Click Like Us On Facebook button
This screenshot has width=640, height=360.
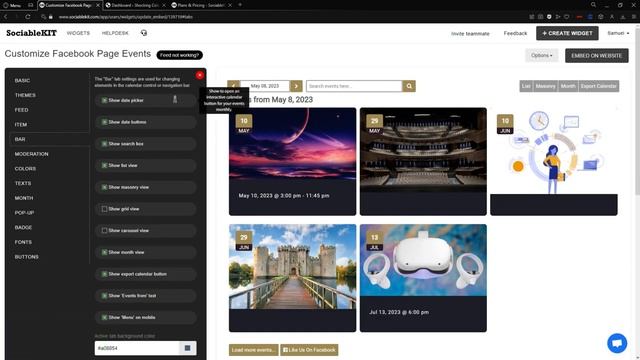tap(309, 350)
